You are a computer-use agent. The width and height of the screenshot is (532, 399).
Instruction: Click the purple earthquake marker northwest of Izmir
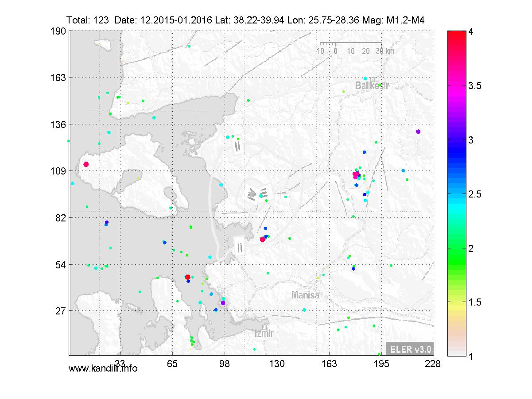(223, 303)
